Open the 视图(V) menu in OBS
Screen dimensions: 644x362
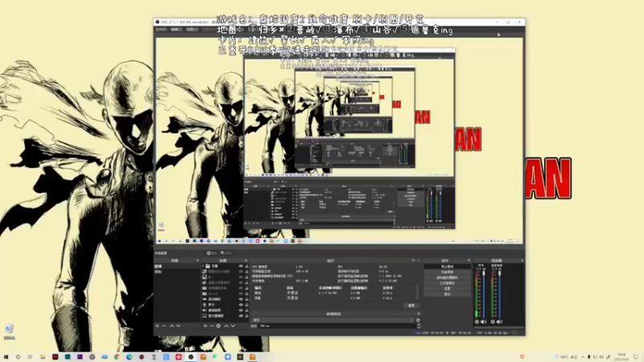coord(192,30)
